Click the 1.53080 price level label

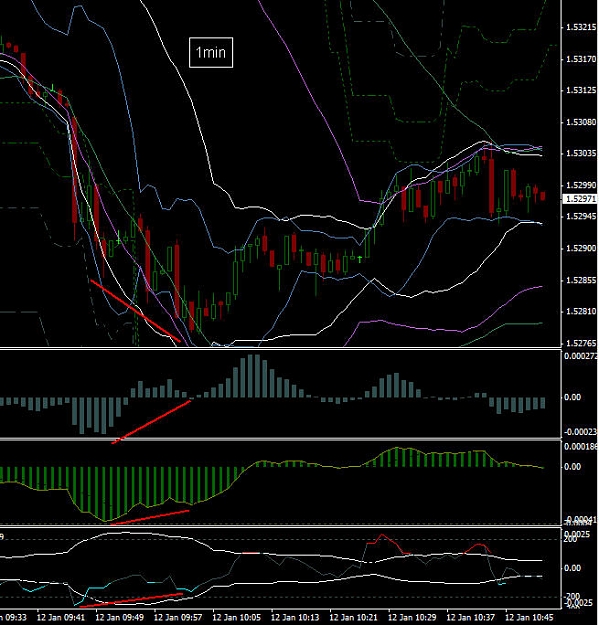[581, 122]
